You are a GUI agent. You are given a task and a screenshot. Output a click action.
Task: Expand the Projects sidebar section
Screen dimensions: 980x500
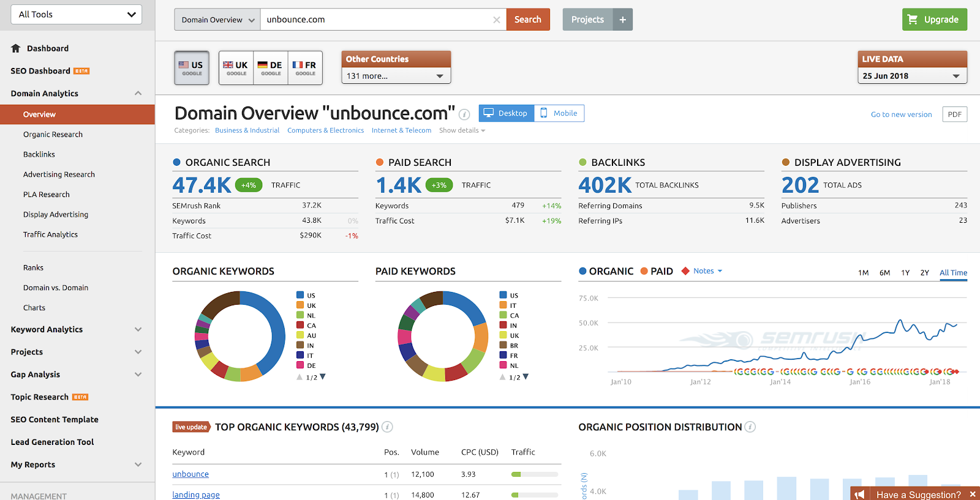pyautogui.click(x=138, y=352)
